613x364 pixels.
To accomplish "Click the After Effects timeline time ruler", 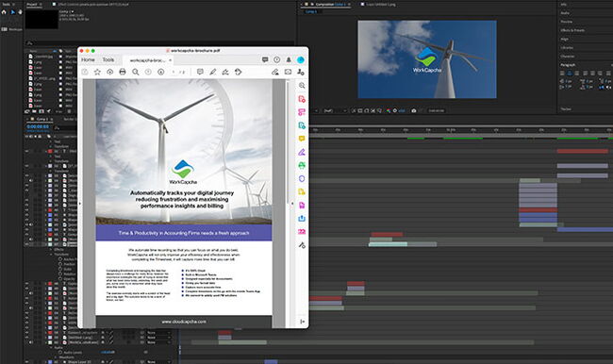I will (461, 129).
